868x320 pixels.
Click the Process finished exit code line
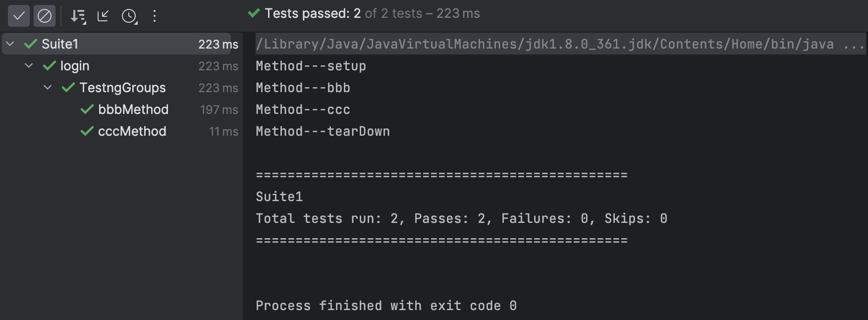tap(386, 306)
